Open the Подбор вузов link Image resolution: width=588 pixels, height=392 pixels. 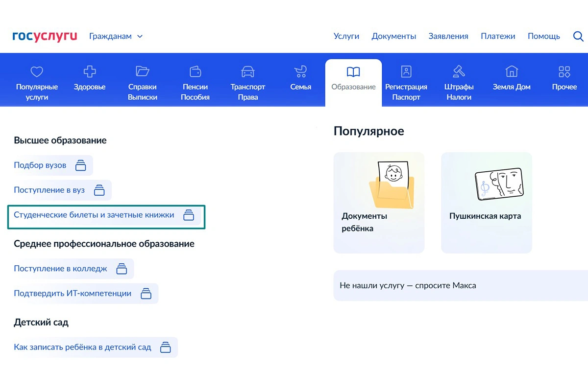(x=40, y=165)
